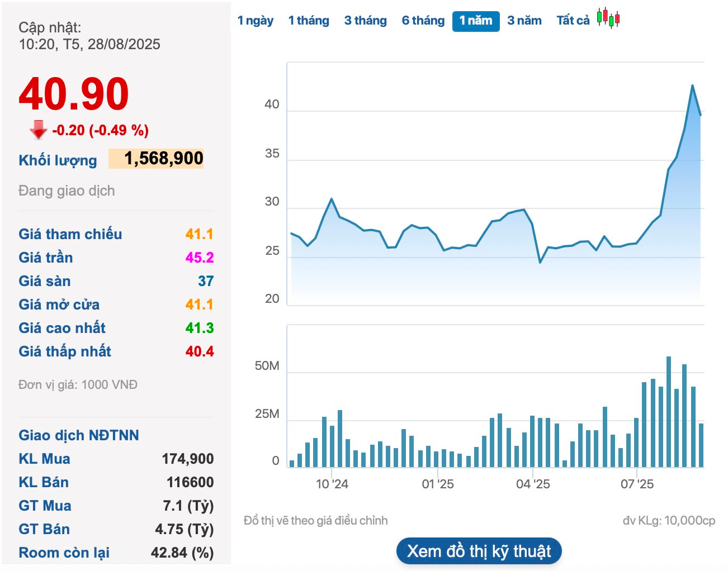Image resolution: width=728 pixels, height=571 pixels.
Task: Click the 10 '24 x-axis label
Action: coord(332,484)
